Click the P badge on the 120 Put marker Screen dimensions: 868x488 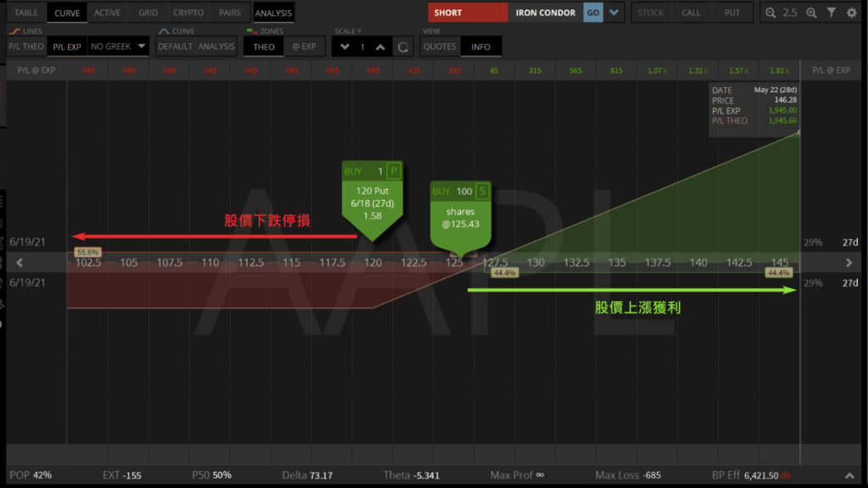tap(393, 171)
